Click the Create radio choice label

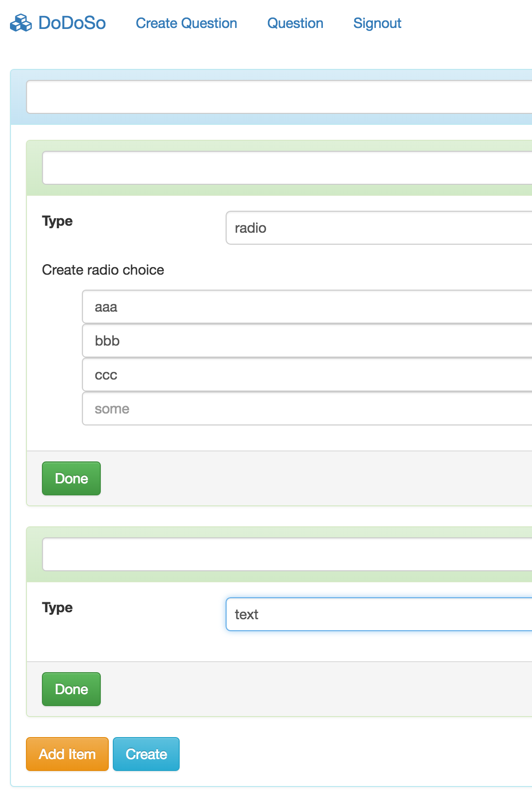pos(103,270)
